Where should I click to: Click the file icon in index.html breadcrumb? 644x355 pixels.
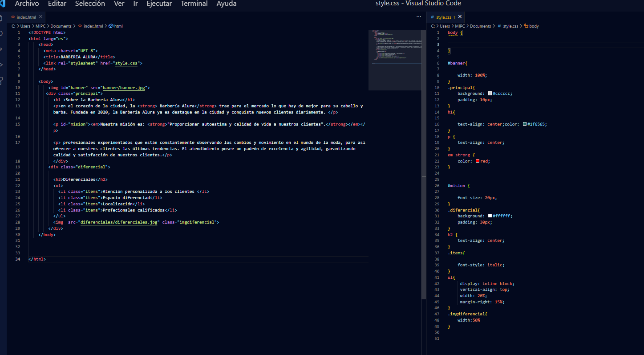[x=80, y=26]
